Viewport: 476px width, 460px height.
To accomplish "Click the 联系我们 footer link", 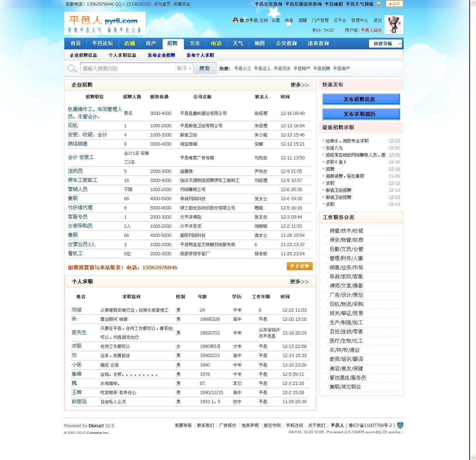I will point(206,425).
